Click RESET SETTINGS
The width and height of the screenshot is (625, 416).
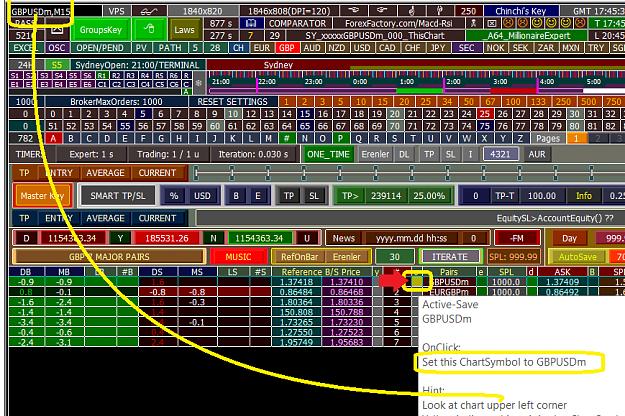click(x=232, y=102)
